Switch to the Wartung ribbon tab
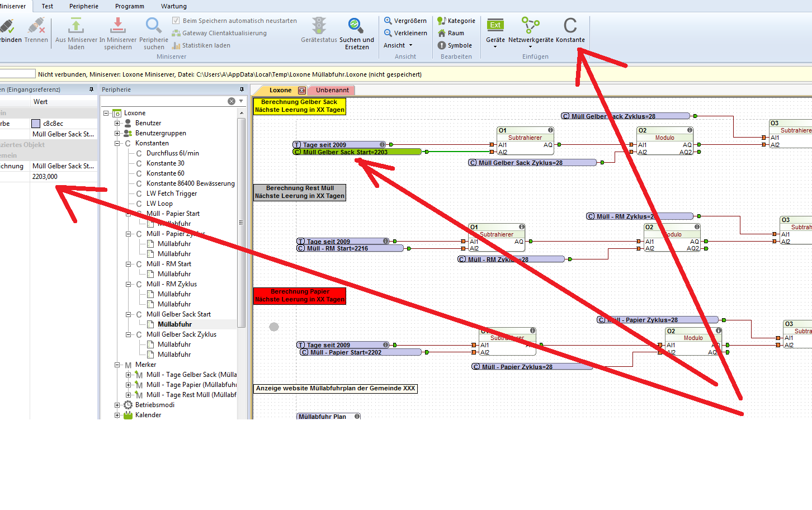Screen dimensions: 812x510 point(174,6)
